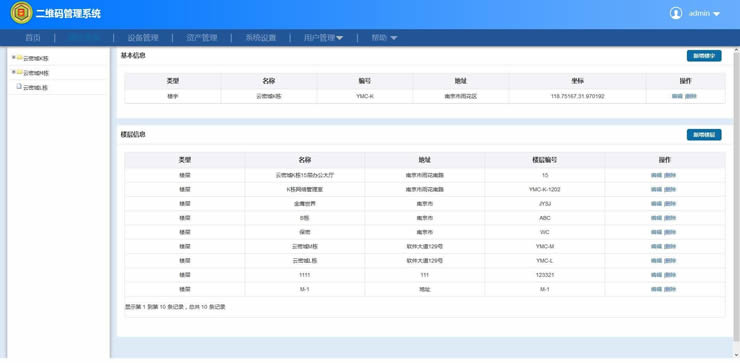Click the 楼层编号 column header
This screenshot has height=363, width=740.
pyautogui.click(x=545, y=160)
